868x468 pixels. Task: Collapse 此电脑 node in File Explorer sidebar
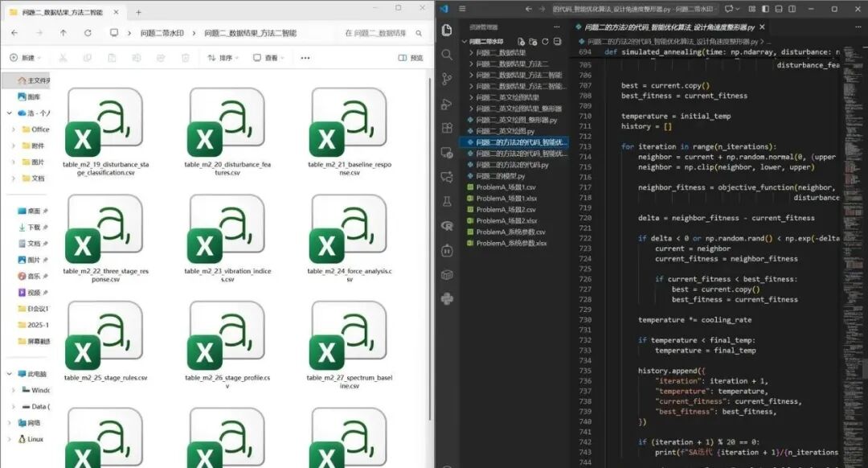[x=10, y=374]
